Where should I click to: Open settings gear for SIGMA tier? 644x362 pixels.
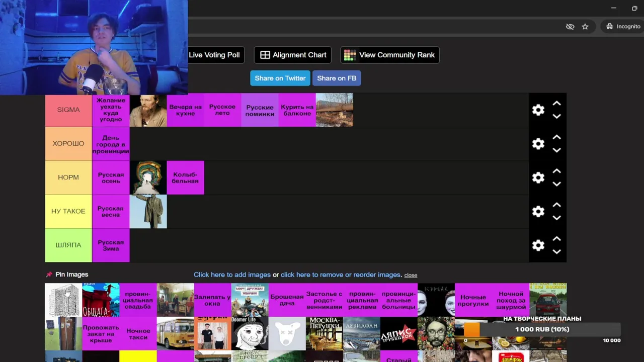pos(538,110)
